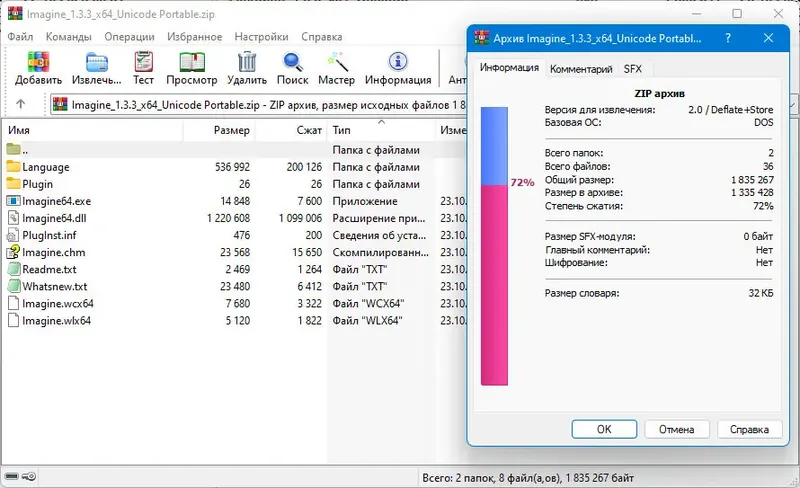Sort by the Тип column header

pyautogui.click(x=381, y=130)
